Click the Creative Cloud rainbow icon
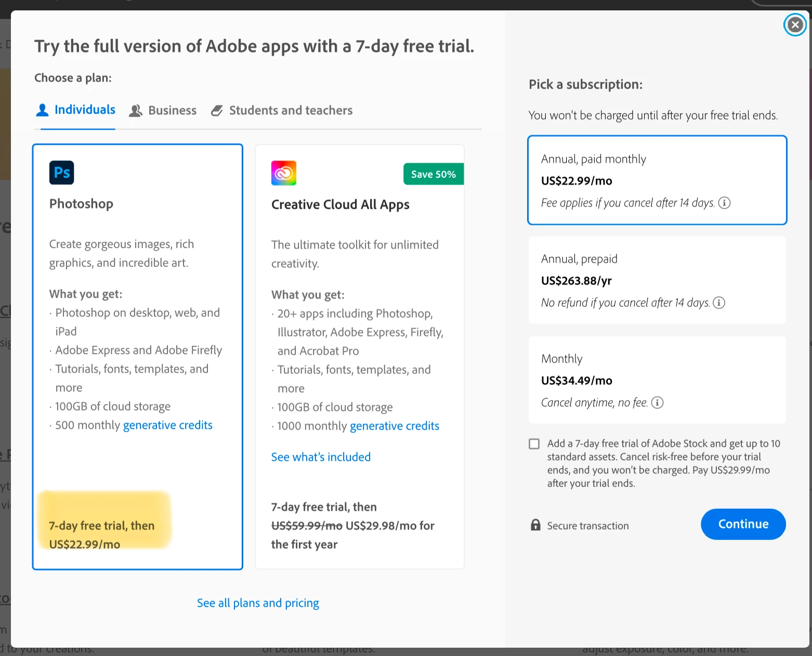The width and height of the screenshot is (812, 656). pyautogui.click(x=283, y=173)
